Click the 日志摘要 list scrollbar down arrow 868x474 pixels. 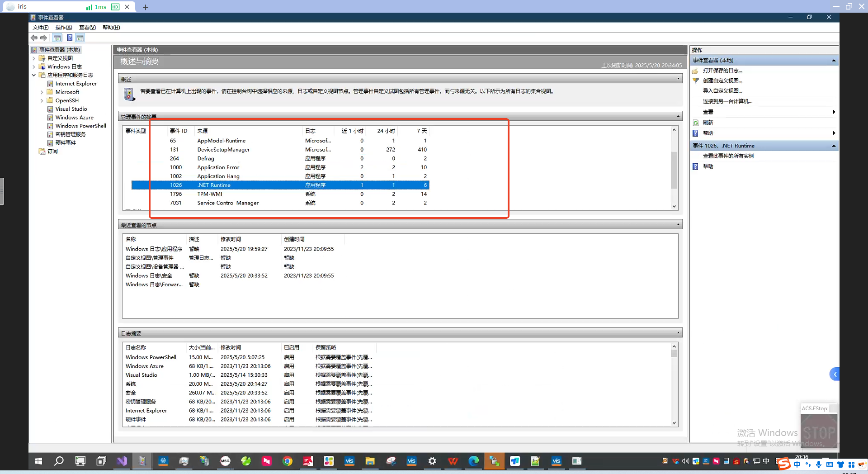(x=674, y=423)
